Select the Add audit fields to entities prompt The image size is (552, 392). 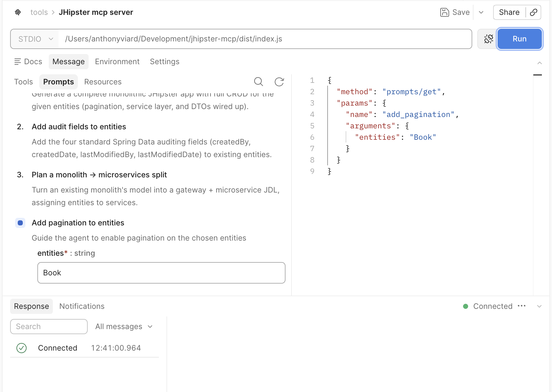(x=79, y=127)
